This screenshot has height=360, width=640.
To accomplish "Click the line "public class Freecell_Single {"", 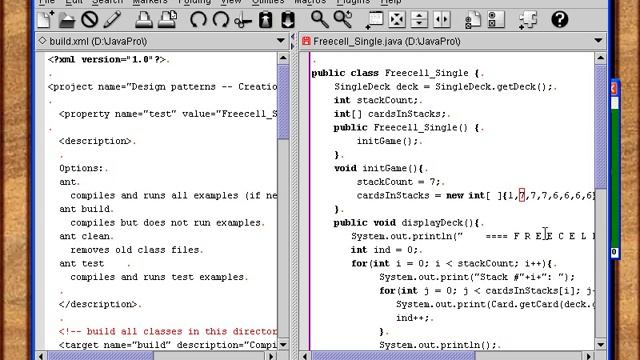I will pos(395,73).
